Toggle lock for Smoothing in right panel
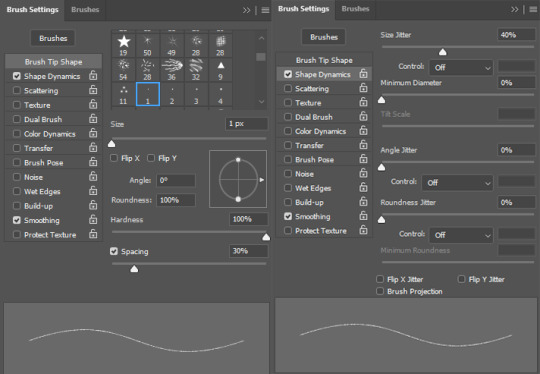540x374 pixels. click(363, 216)
